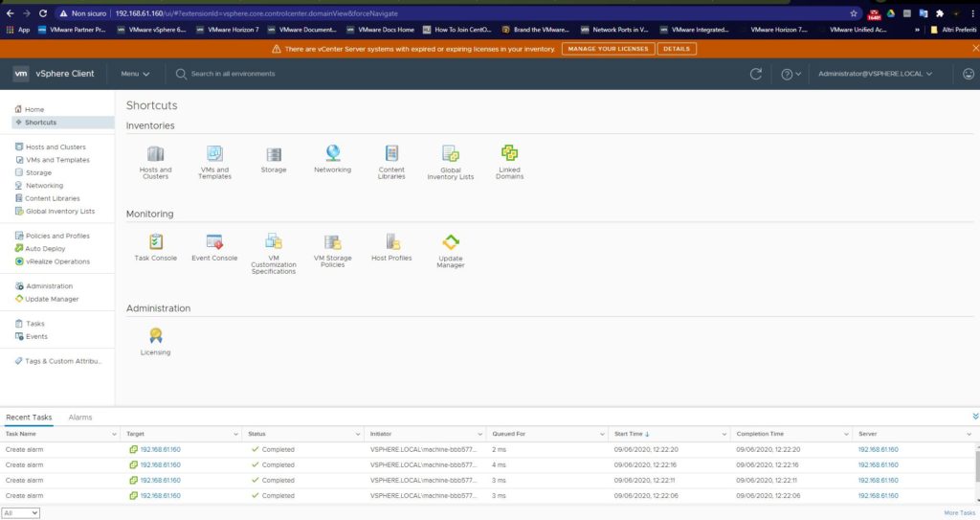This screenshot has width=980, height=520.
Task: Click the browser address bar URL
Action: (x=256, y=13)
